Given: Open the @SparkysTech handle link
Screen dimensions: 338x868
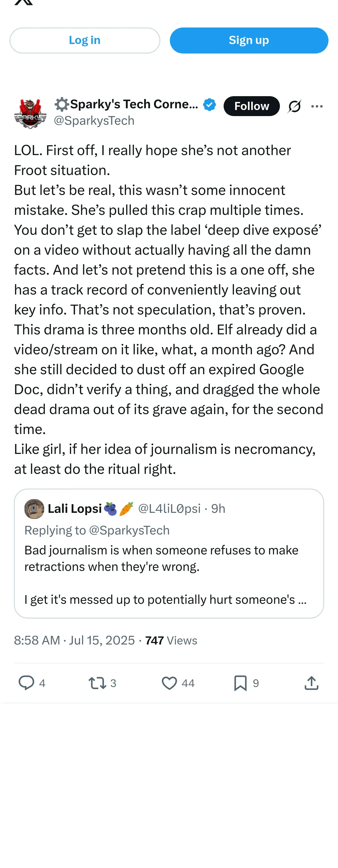Looking at the screenshot, I should pos(94,121).
